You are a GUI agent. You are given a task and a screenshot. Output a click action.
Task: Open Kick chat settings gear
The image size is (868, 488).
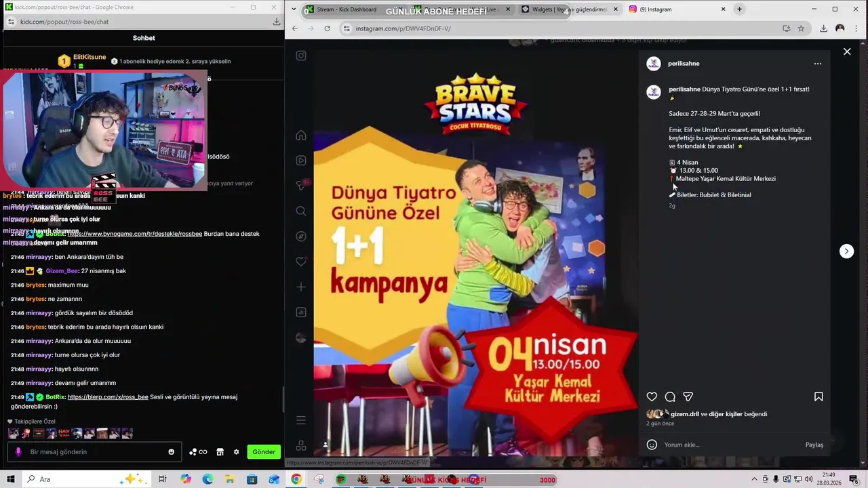click(x=236, y=452)
